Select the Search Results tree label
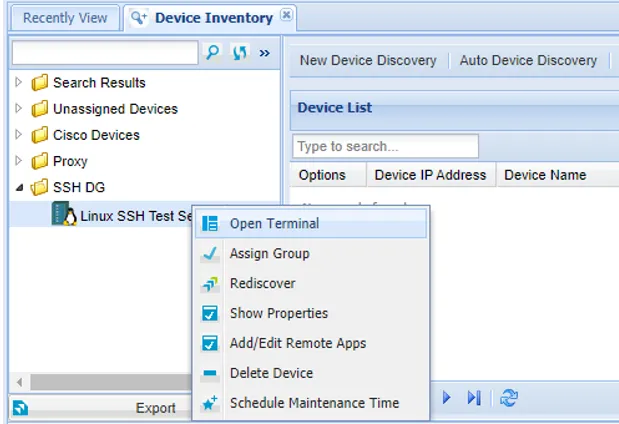The image size is (619, 424). [x=99, y=83]
